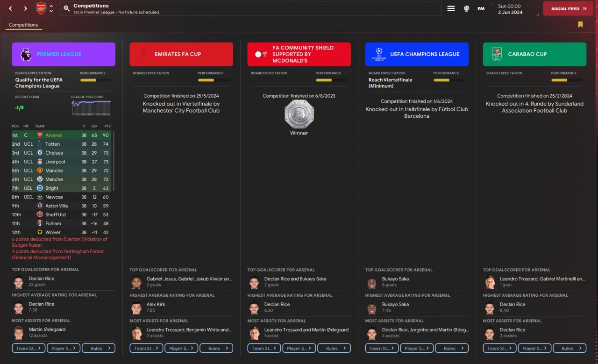This screenshot has width=598, height=364.
Task: Click the Fulham badge in table
Action: 40,223
